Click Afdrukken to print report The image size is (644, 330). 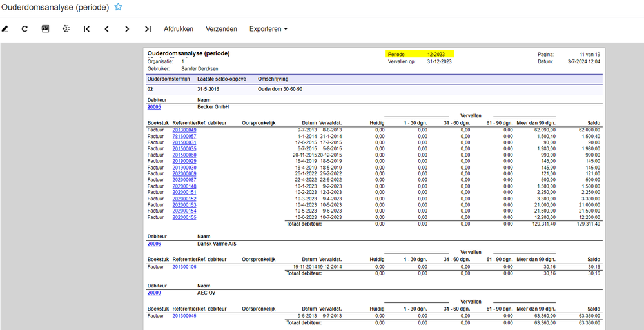(x=178, y=29)
